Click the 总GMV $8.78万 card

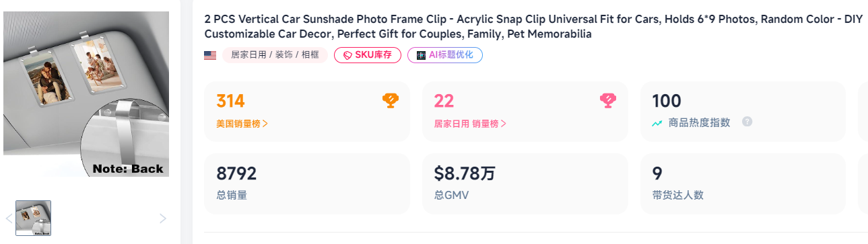[525, 184]
